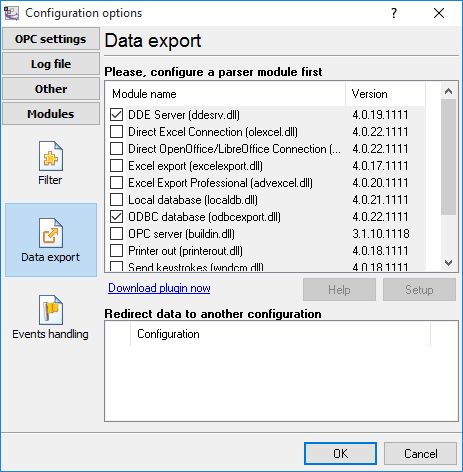Check the Excel export (excelexport.dll) checkbox
463x472 pixels.
[x=116, y=166]
